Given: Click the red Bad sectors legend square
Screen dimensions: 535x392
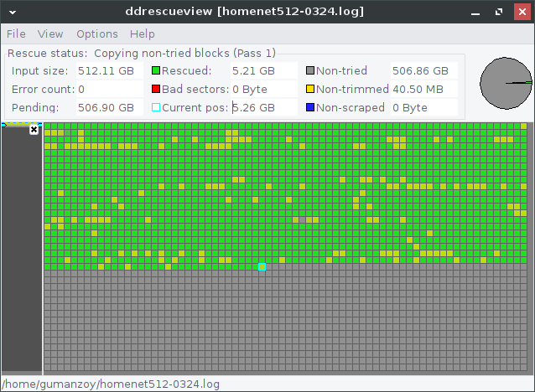Looking at the screenshot, I should pyautogui.click(x=156, y=90).
